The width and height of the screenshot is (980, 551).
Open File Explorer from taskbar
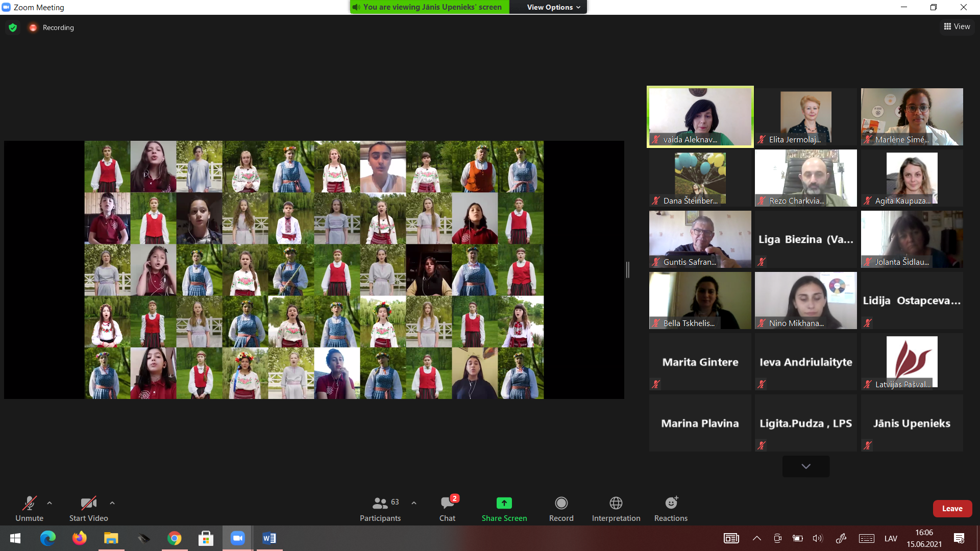111,538
